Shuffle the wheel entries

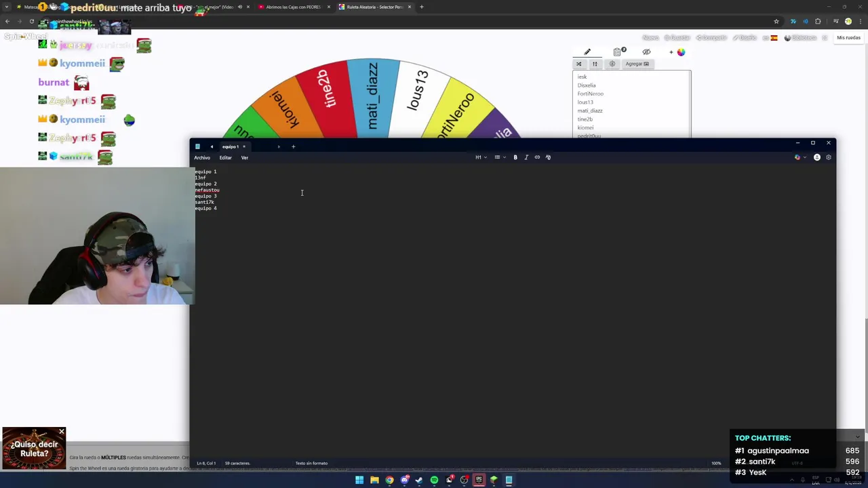(x=579, y=64)
